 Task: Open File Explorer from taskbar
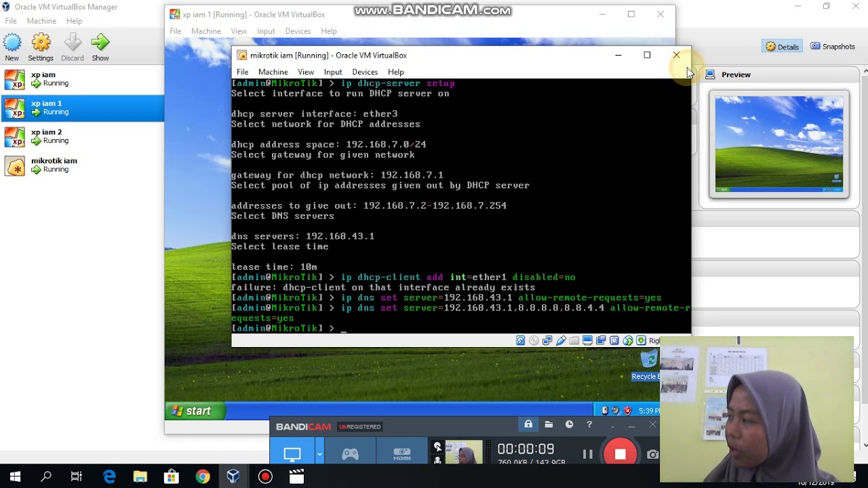[x=140, y=476]
